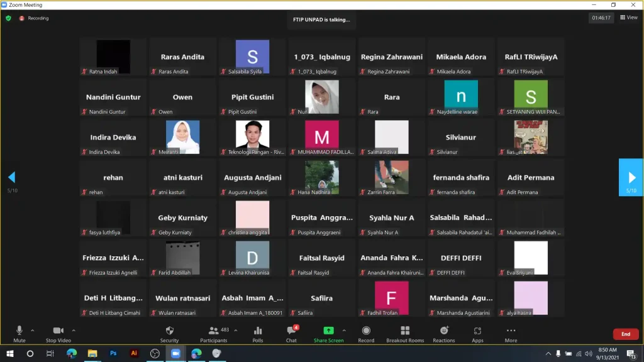Viewport: 644px width, 362px height.
Task: Open the Participants panel
Action: coord(213,334)
